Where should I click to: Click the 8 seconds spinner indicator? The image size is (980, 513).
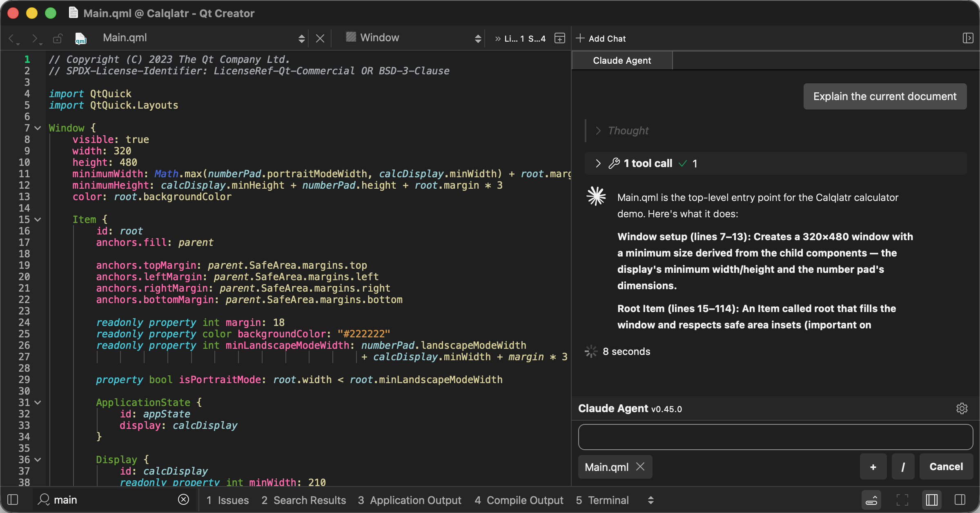pos(591,351)
